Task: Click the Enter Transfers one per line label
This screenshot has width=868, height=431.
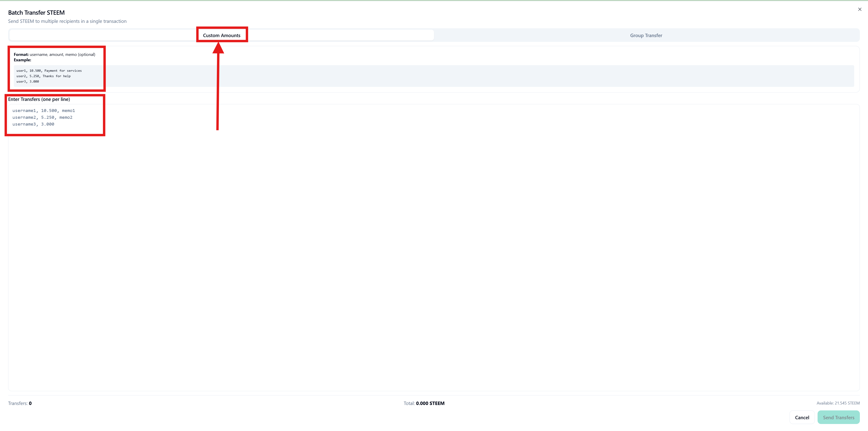Action: [39, 99]
